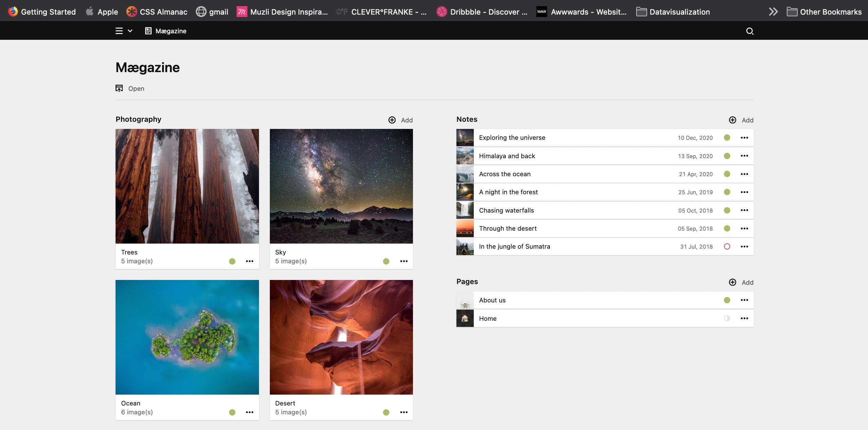Toggle status of In the jungle of Sumatra
Viewport: 868px width, 430px height.
[727, 247]
